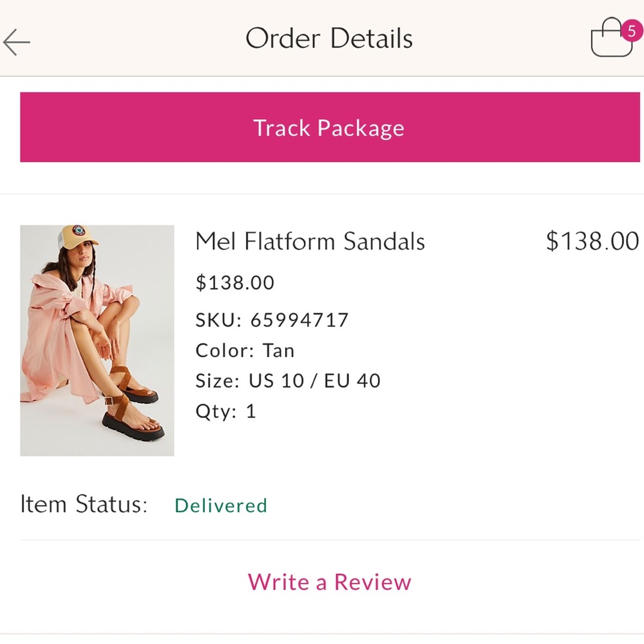Open the Mel Flatform Sandals product name
Screen dimensions: 644x644
click(x=310, y=241)
